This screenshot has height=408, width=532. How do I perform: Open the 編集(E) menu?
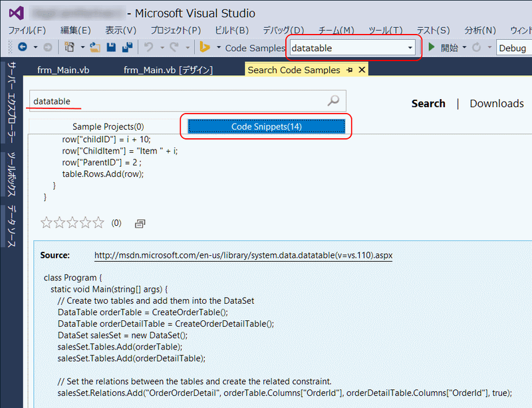[76, 31]
